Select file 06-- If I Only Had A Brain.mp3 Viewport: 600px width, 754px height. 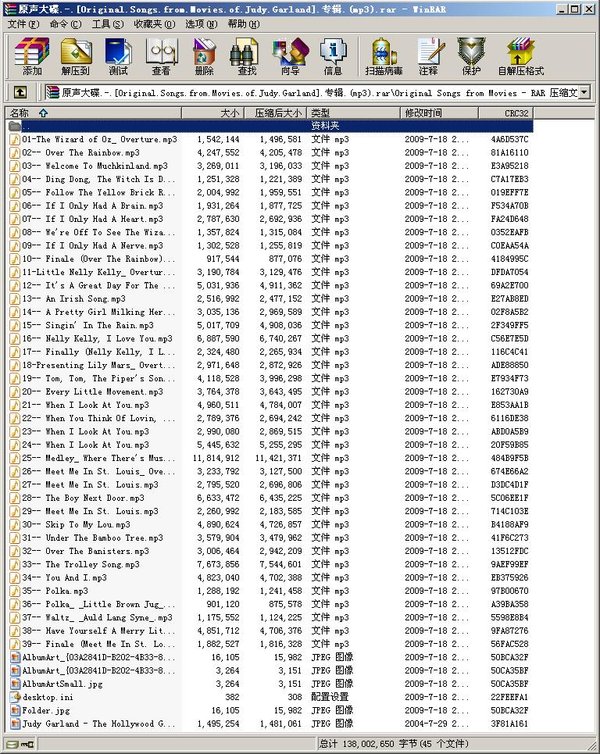92,206
